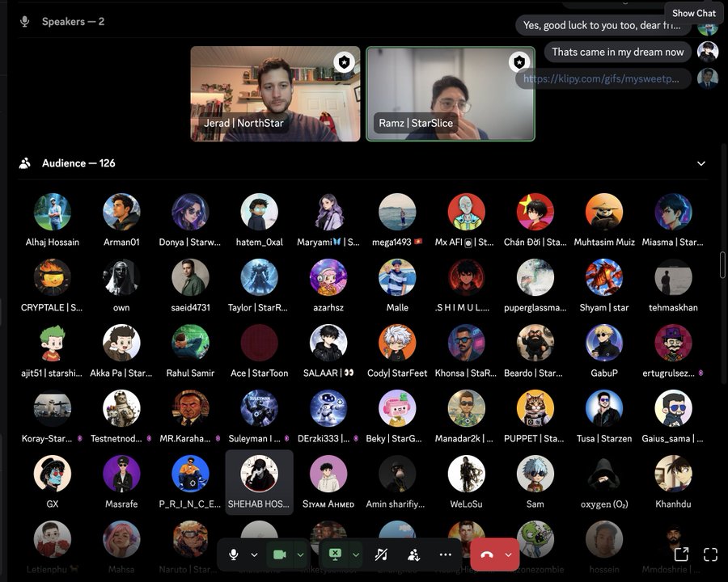Open Muhtasim Muiz's panda avatar
728x582 pixels.
tap(604, 212)
